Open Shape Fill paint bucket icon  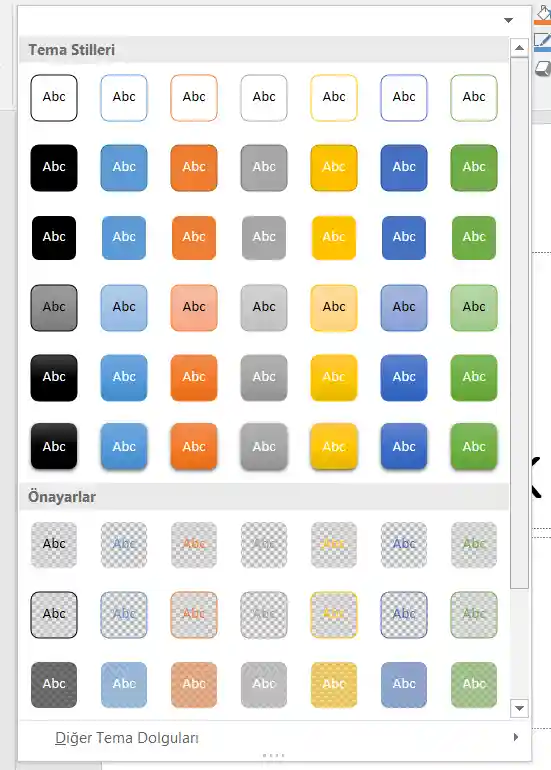[x=543, y=14]
